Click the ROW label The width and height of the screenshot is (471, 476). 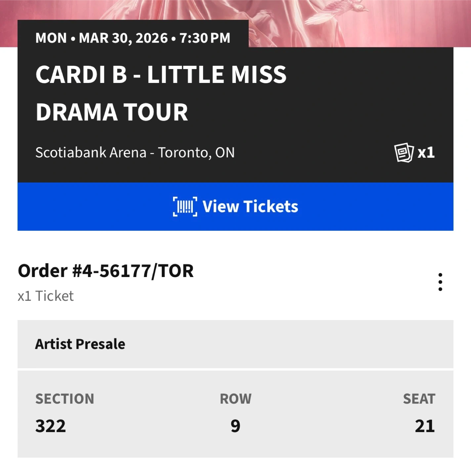tap(235, 399)
